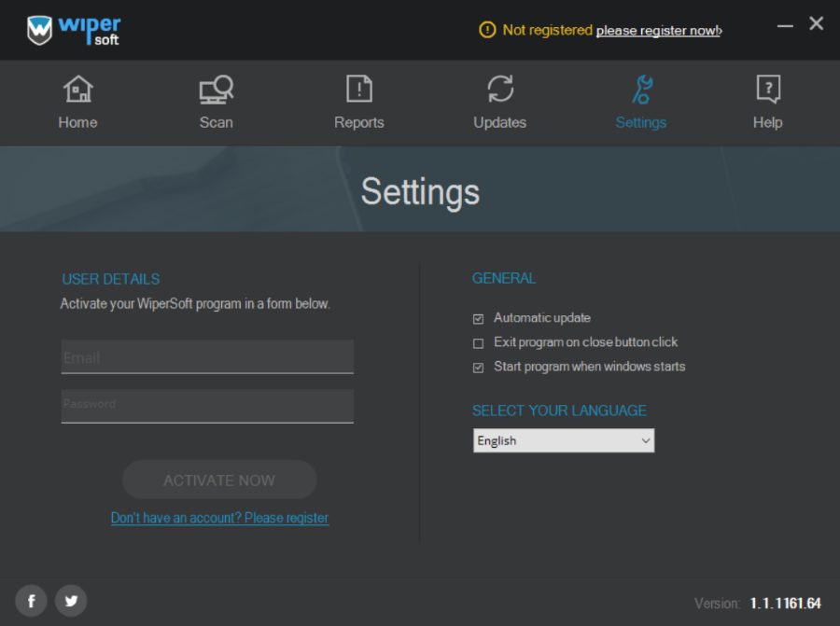The width and height of the screenshot is (840, 626).
Task: Select the Settings wrench icon
Action: [641, 90]
